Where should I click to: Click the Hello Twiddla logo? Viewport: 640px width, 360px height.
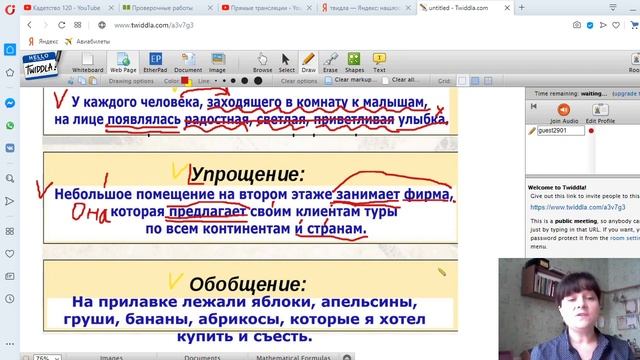pos(41,64)
